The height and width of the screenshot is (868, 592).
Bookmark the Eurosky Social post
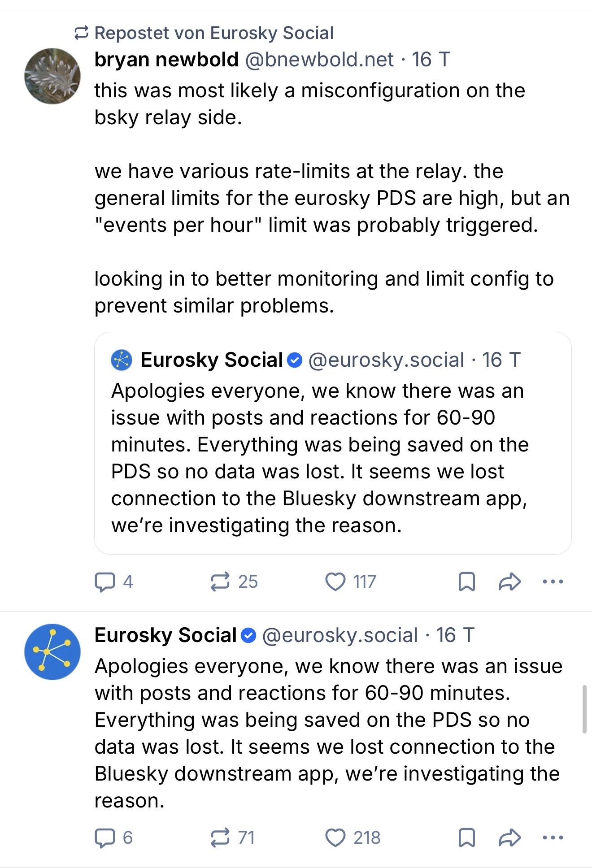click(467, 838)
